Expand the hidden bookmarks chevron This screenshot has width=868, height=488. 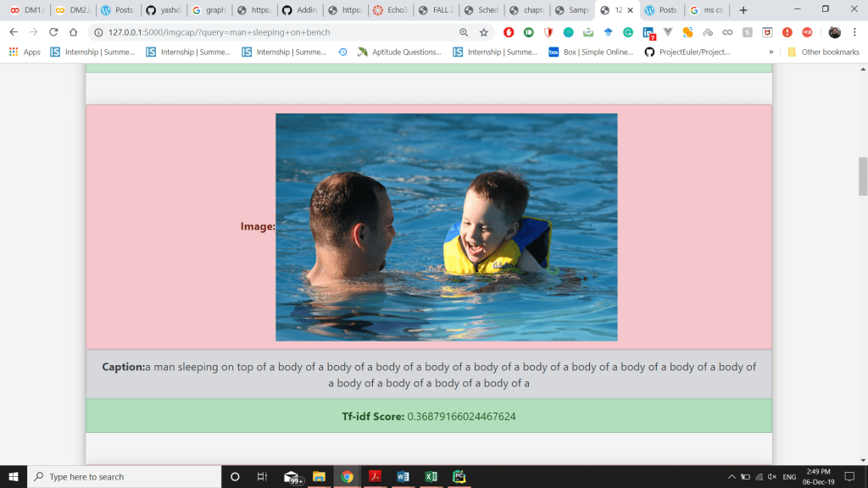tap(771, 52)
